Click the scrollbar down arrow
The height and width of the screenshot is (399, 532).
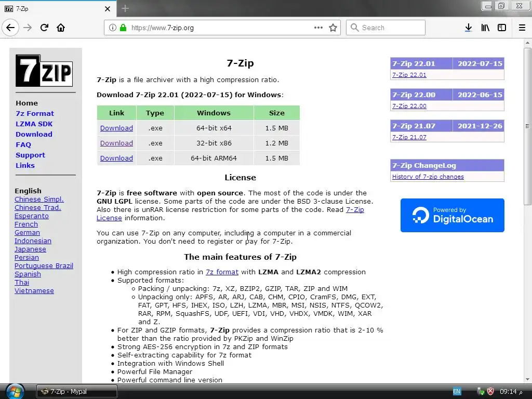[527, 379]
